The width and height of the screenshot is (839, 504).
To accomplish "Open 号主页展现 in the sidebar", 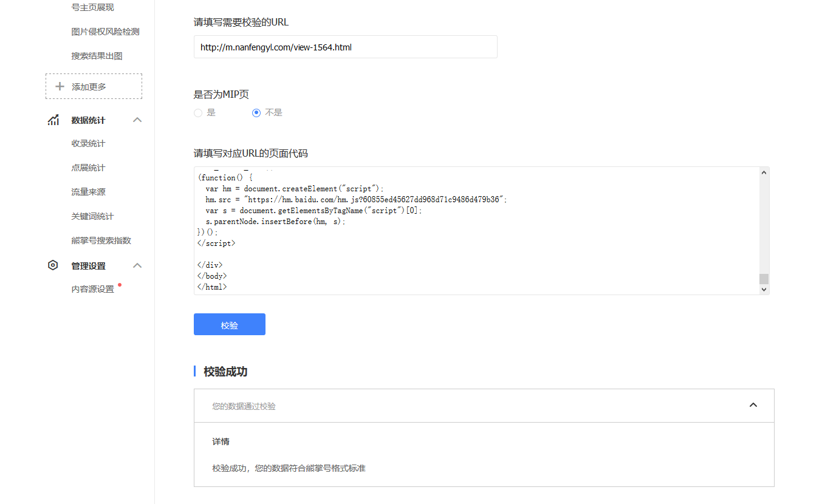I will coord(92,7).
